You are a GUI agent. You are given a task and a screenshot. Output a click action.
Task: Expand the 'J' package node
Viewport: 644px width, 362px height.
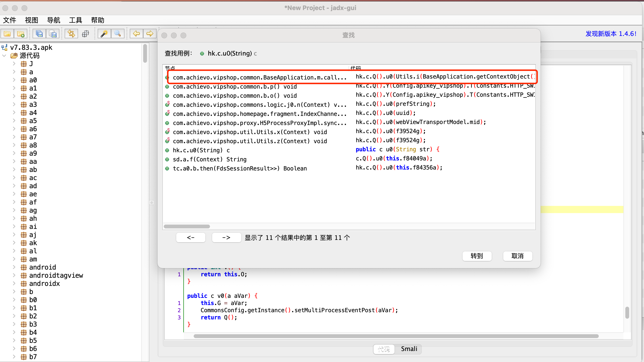pyautogui.click(x=14, y=64)
